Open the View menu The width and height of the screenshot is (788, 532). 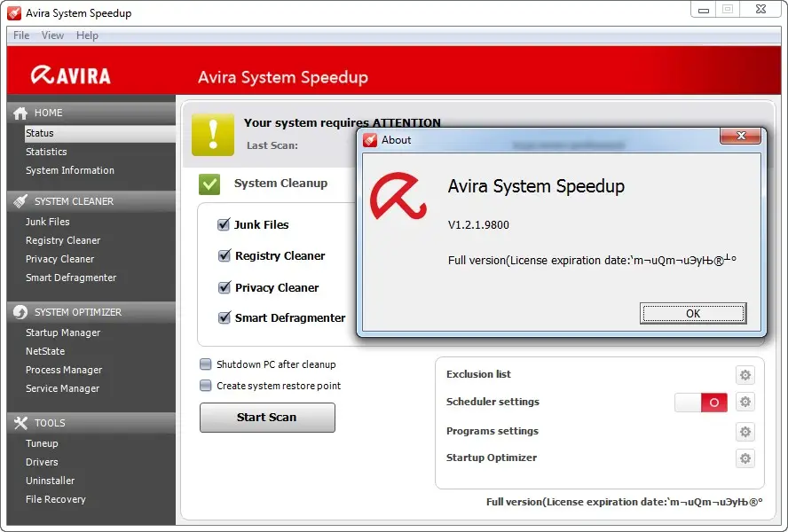point(52,35)
